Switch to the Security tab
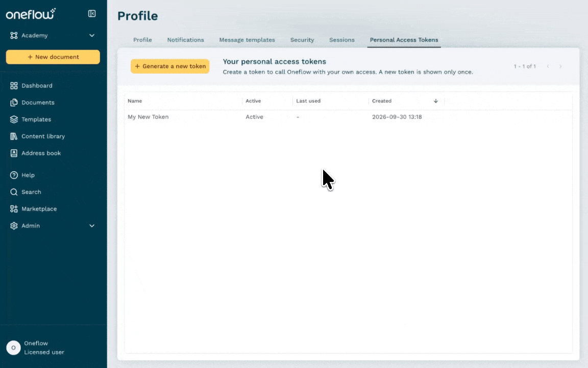This screenshot has width=588, height=368. coord(302,40)
